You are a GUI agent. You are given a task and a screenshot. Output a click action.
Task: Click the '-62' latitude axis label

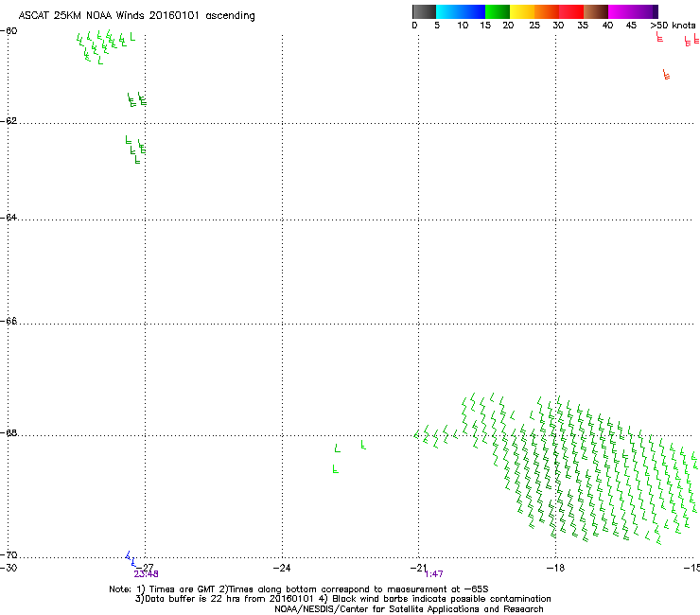(x=9, y=121)
